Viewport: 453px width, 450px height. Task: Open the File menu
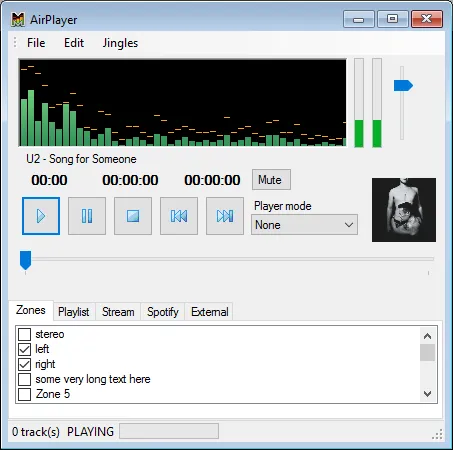tap(36, 43)
